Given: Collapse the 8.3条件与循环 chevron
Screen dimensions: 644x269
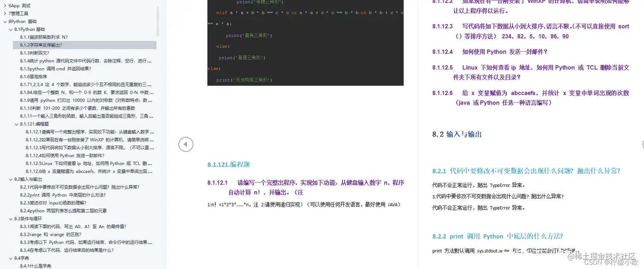Looking at the screenshot, I should (x=11, y=219).
